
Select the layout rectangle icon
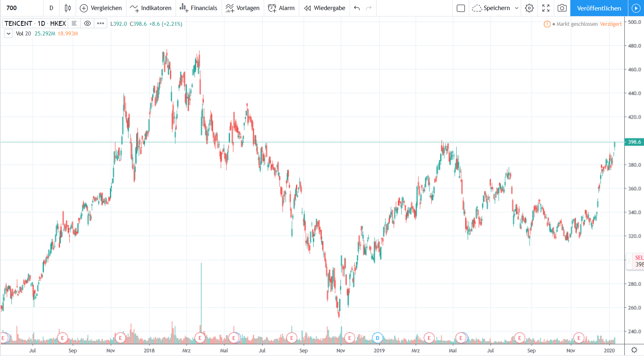click(x=461, y=8)
